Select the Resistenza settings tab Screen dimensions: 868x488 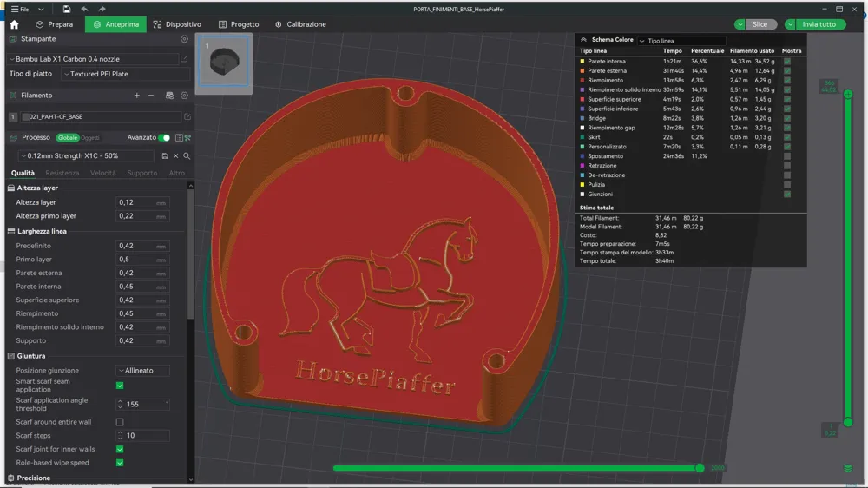click(62, 173)
